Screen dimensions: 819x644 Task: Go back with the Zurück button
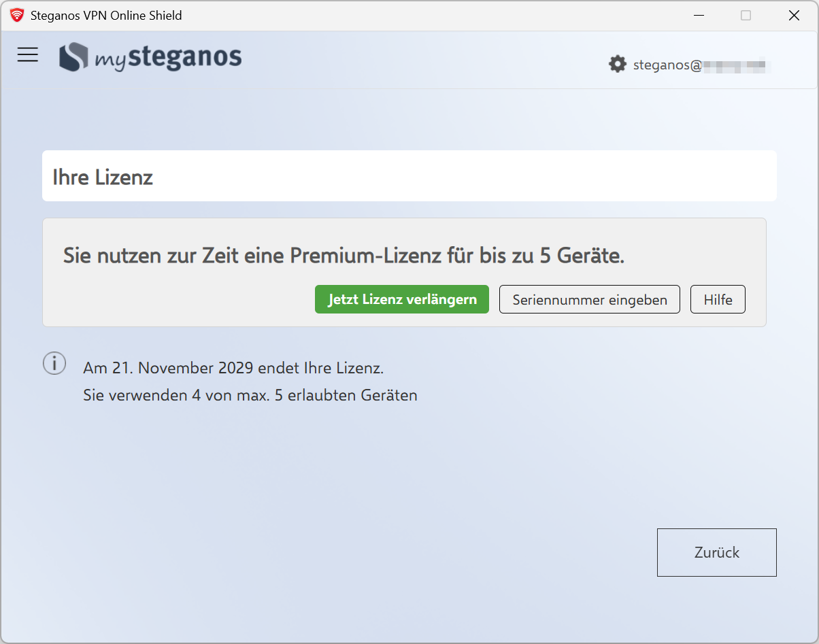[x=716, y=552]
